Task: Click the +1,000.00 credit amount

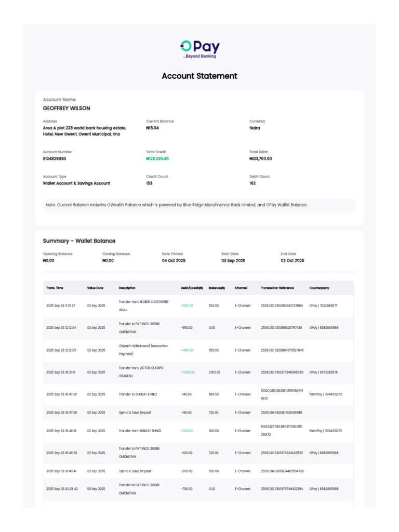Action: pyautogui.click(x=188, y=372)
